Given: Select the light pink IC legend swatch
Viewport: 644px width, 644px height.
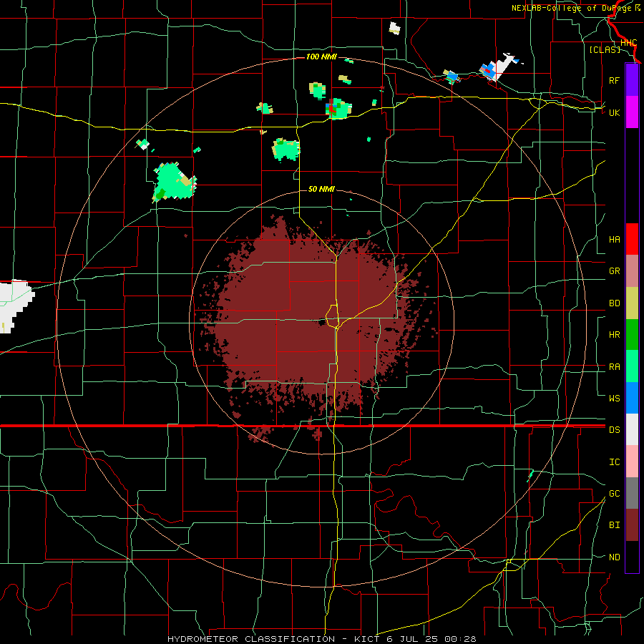Looking at the screenshot, I should [x=632, y=462].
